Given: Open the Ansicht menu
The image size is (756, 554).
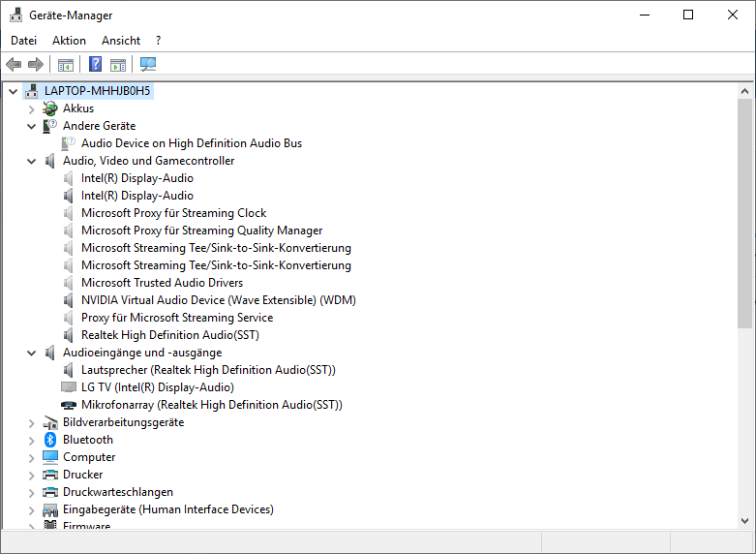Looking at the screenshot, I should (121, 41).
